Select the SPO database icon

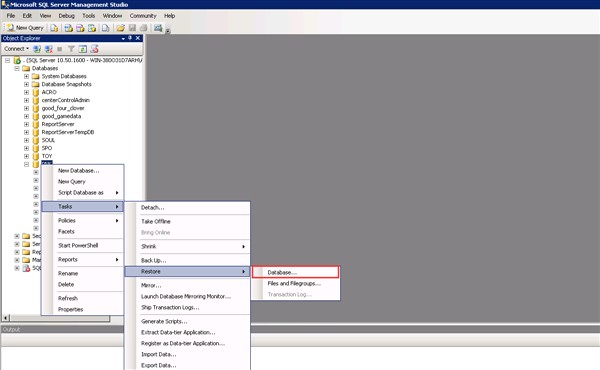point(36,148)
